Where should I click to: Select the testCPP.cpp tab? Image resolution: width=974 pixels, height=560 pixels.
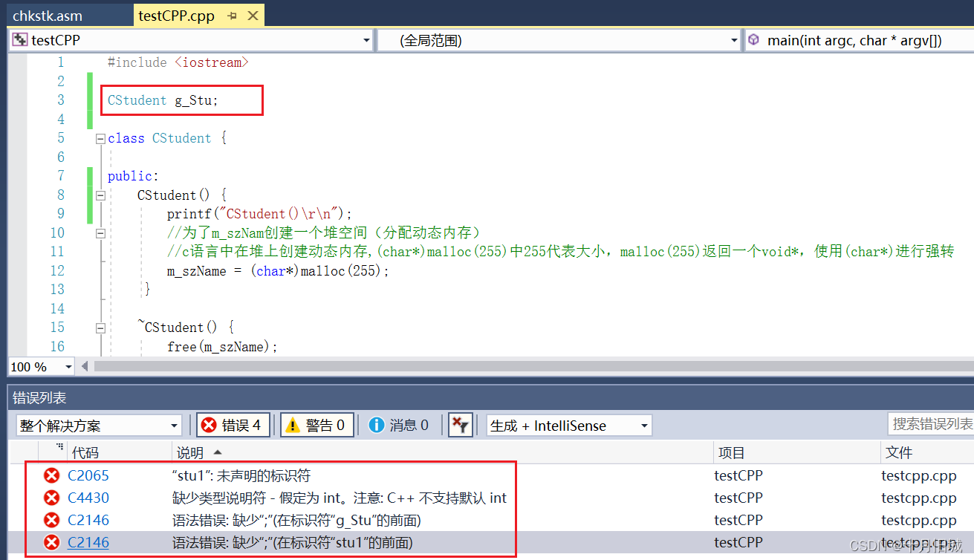(x=177, y=15)
